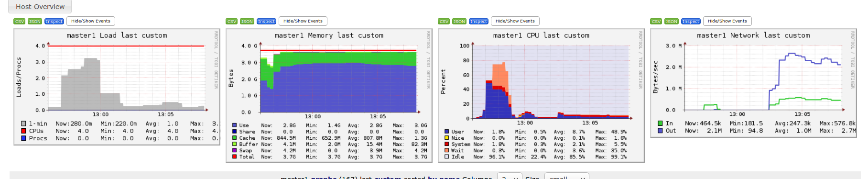Open the master1 Network last custom graph
Image resolution: width=868 pixels, height=179 pixels.
tap(753, 83)
